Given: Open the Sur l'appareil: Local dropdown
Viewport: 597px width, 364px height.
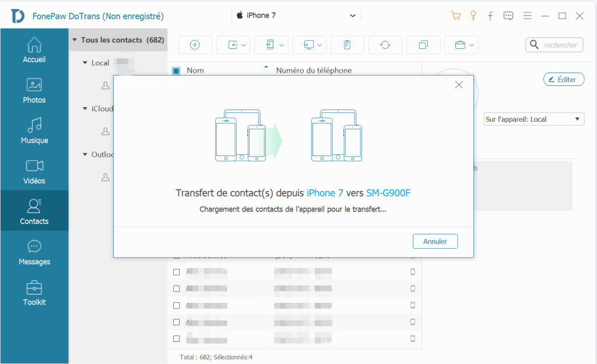Looking at the screenshot, I should (x=534, y=119).
